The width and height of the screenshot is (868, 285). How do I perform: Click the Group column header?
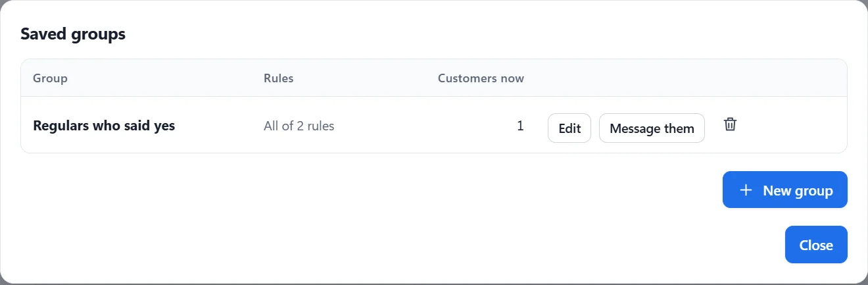(x=50, y=78)
